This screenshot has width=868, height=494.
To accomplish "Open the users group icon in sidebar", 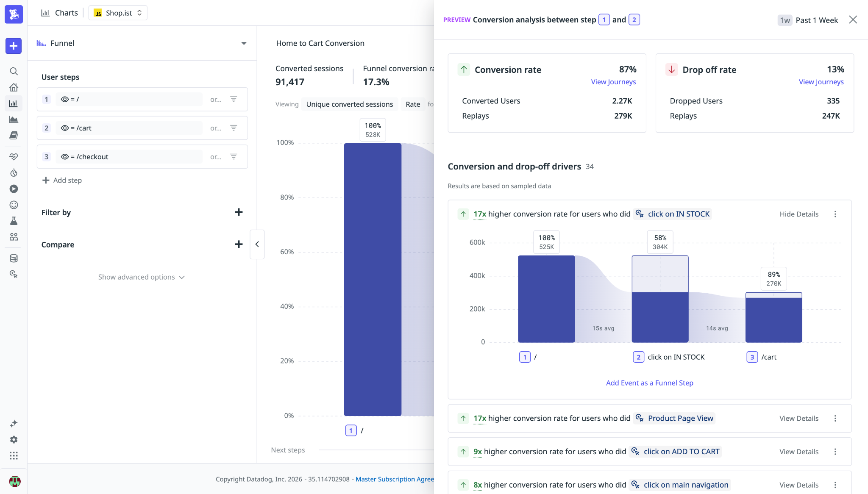I will [x=14, y=237].
